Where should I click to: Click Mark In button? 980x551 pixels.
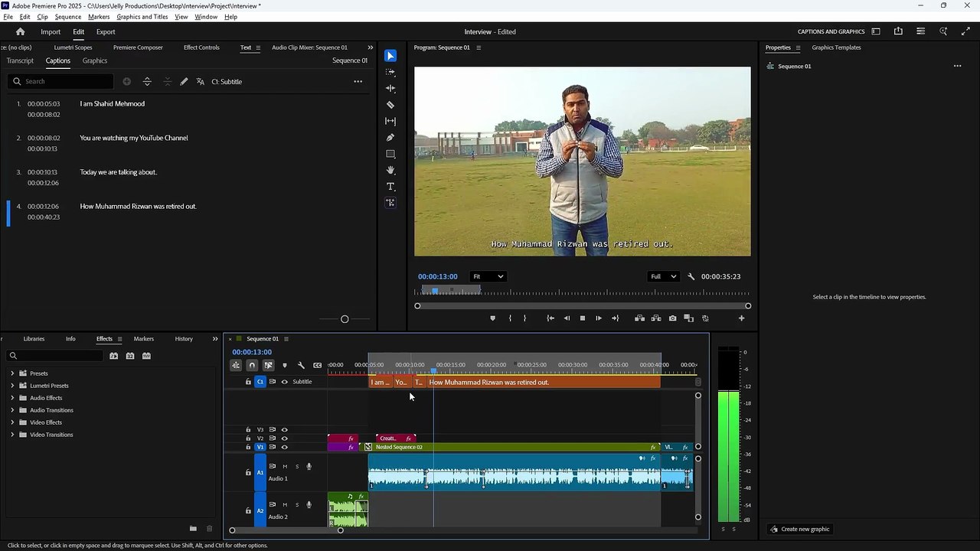(510, 318)
